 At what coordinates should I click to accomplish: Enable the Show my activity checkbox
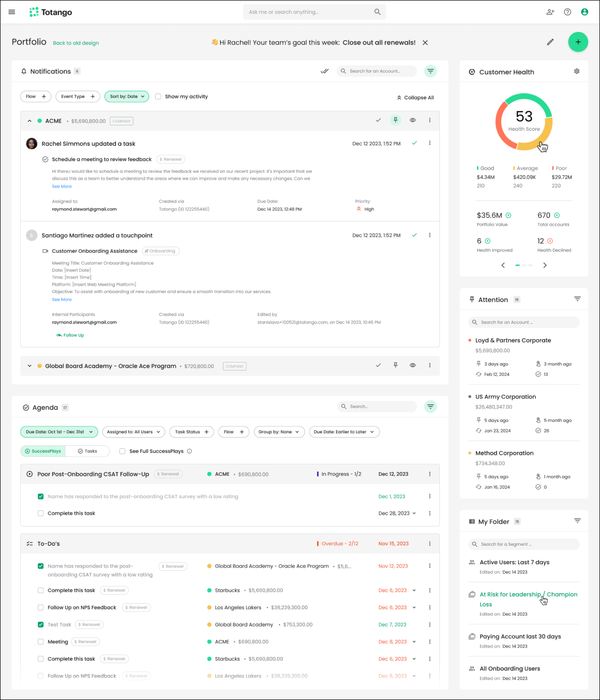pos(158,97)
